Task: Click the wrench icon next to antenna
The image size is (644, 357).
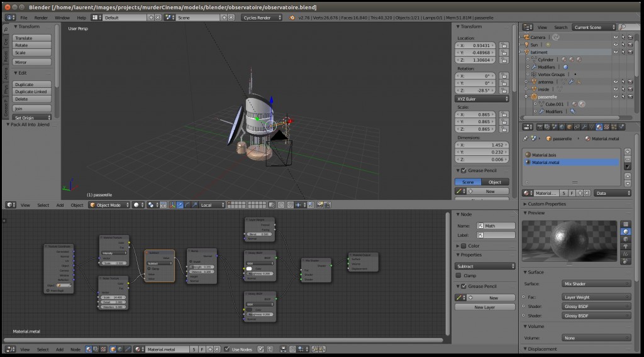Action: click(572, 82)
